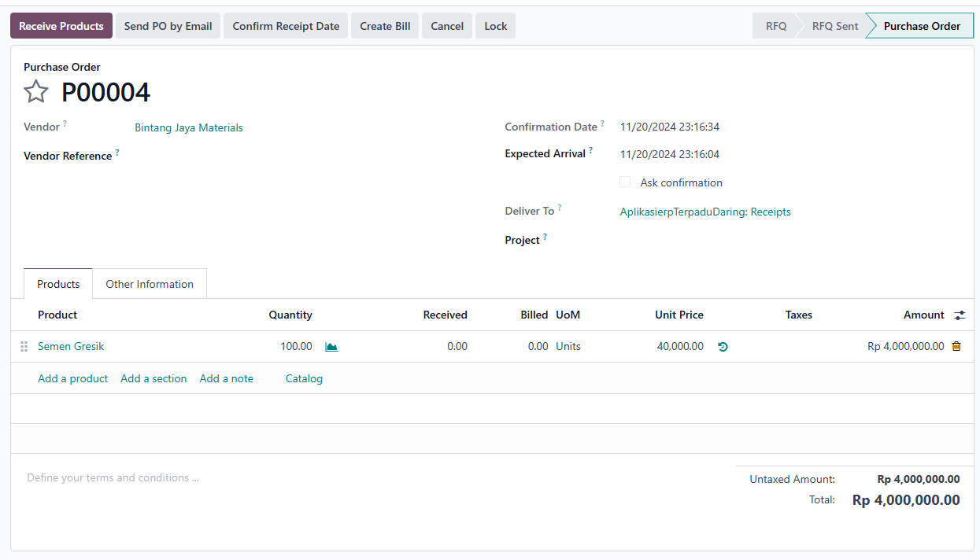Send PO by Email
Image resolution: width=980 pixels, height=560 pixels.
[x=168, y=26]
